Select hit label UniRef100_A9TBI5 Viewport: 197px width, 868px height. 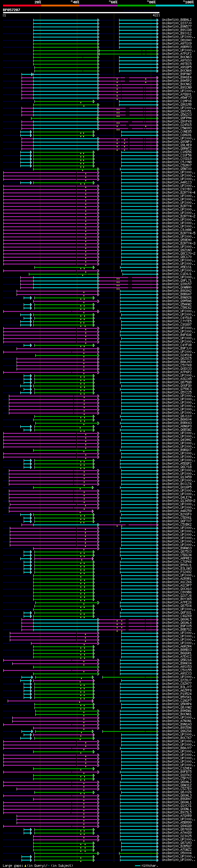click(x=177, y=64)
